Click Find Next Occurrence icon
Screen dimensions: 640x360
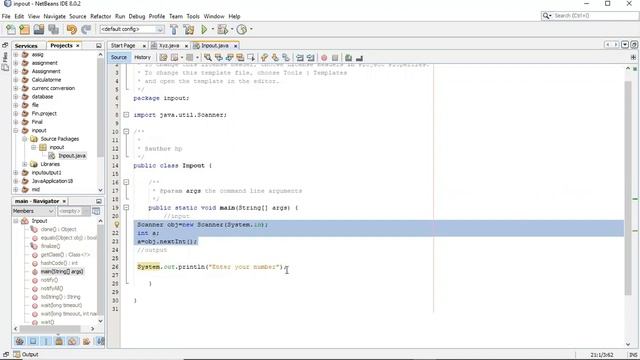tap(229, 58)
